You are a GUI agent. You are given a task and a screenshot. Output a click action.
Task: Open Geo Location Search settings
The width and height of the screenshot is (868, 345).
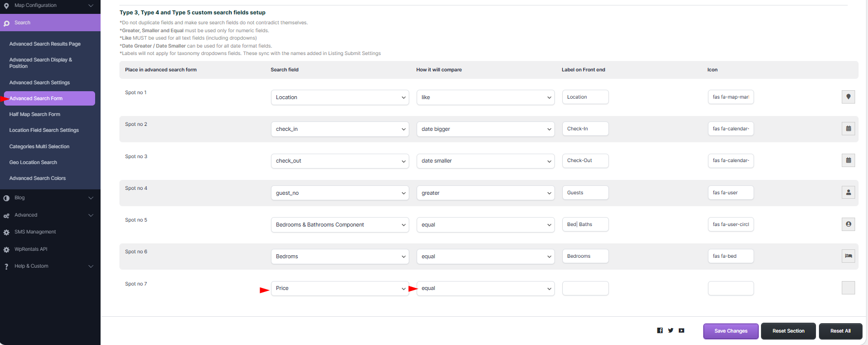pyautogui.click(x=33, y=163)
